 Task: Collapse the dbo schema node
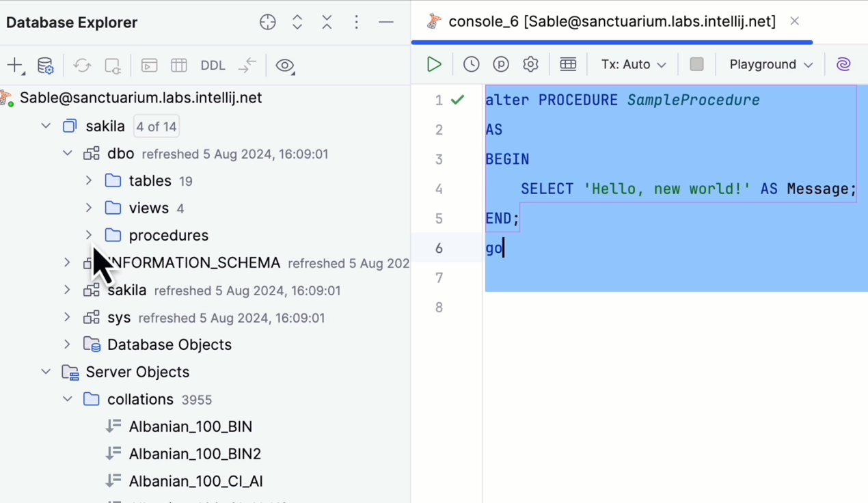[67, 153]
